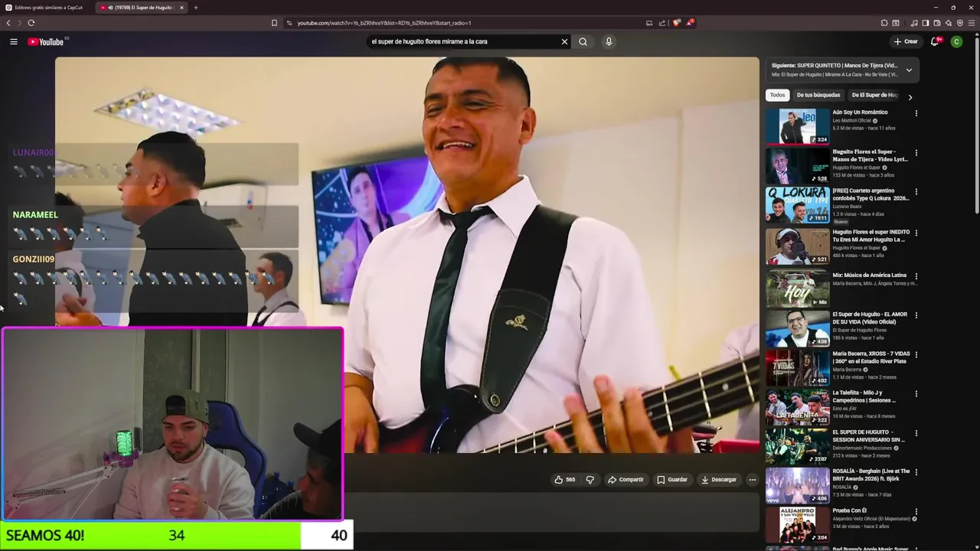Reload the page

pyautogui.click(x=31, y=23)
